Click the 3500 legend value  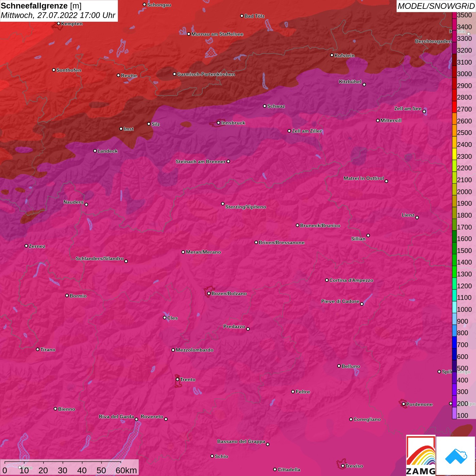pos(464,15)
